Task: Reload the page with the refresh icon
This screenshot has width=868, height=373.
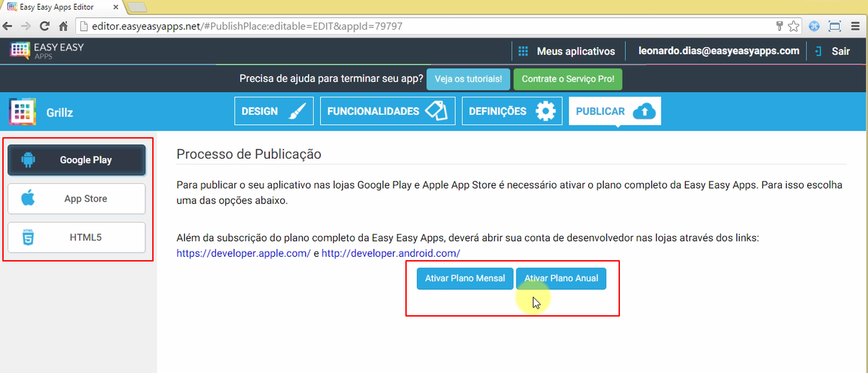Action: (x=44, y=26)
